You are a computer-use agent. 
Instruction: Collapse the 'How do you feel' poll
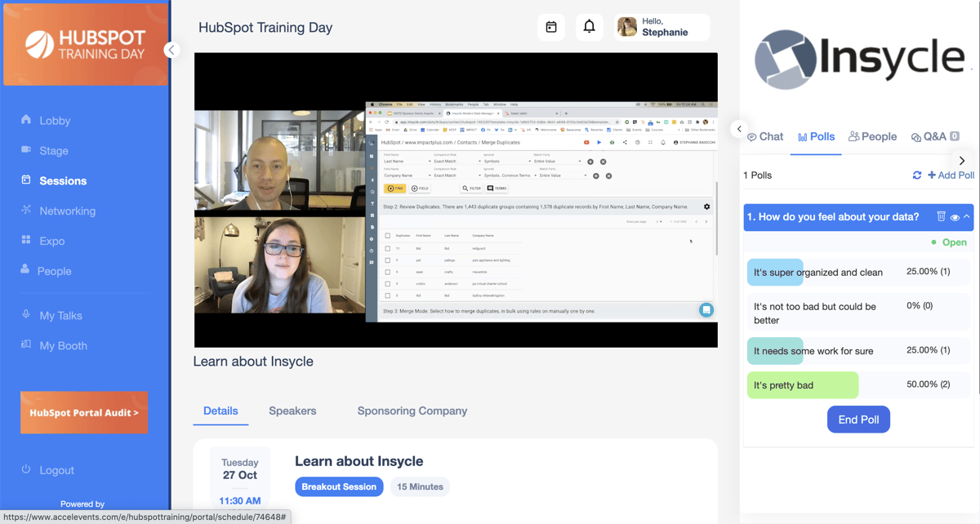point(967,217)
